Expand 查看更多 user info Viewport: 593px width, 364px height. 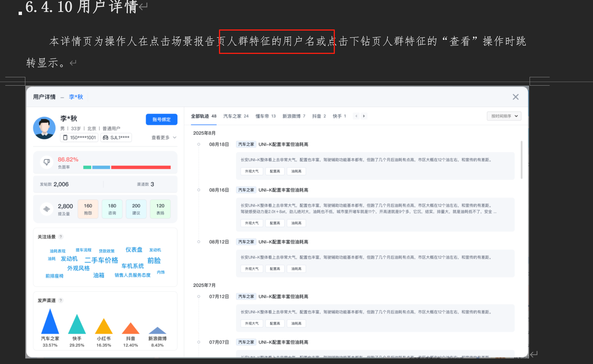click(164, 138)
